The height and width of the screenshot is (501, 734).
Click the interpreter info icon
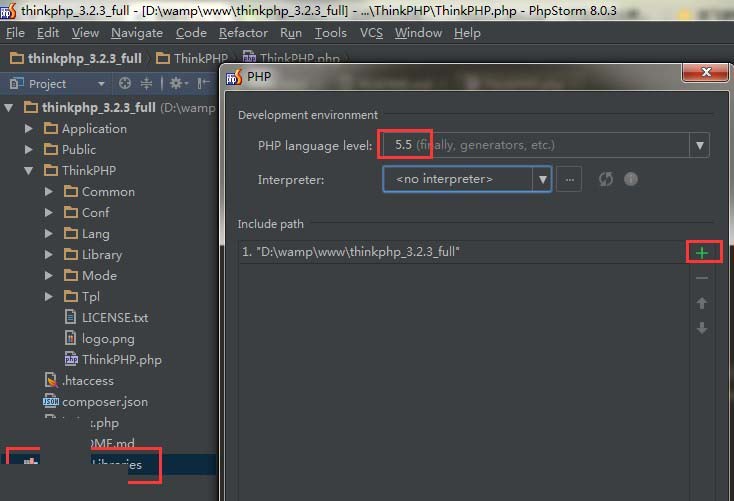pos(631,179)
